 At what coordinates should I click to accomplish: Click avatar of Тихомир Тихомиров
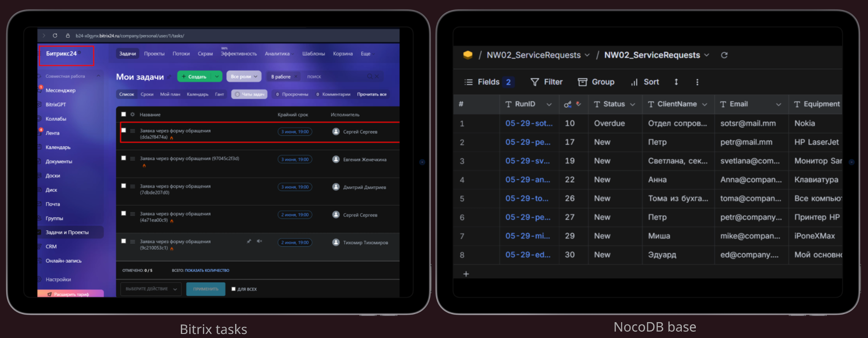click(x=336, y=243)
